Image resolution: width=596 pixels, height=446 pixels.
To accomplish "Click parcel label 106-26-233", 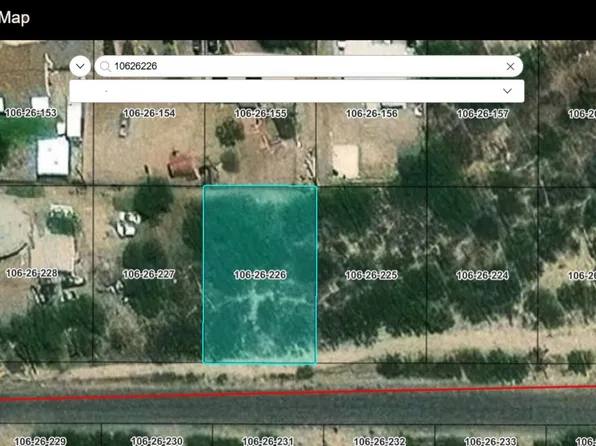I will click(x=490, y=441).
